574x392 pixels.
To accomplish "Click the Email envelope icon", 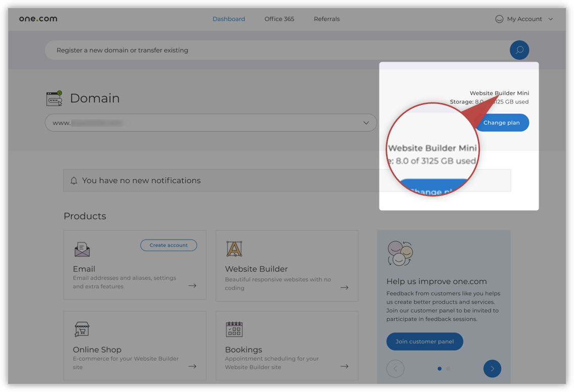I will coord(82,249).
